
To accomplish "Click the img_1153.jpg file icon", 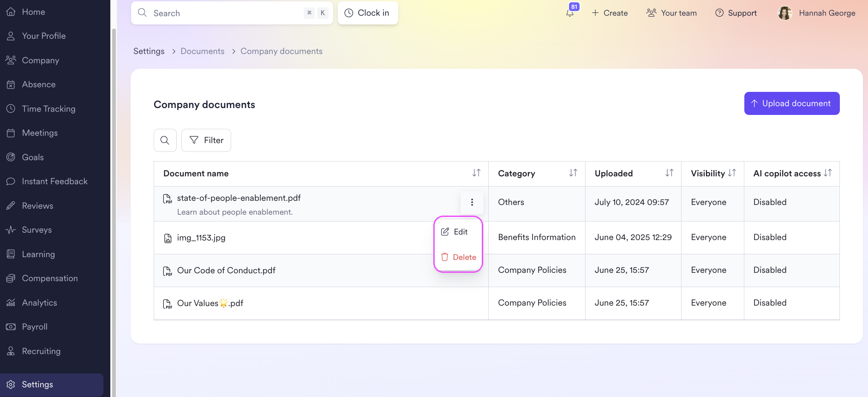I will (x=168, y=238).
